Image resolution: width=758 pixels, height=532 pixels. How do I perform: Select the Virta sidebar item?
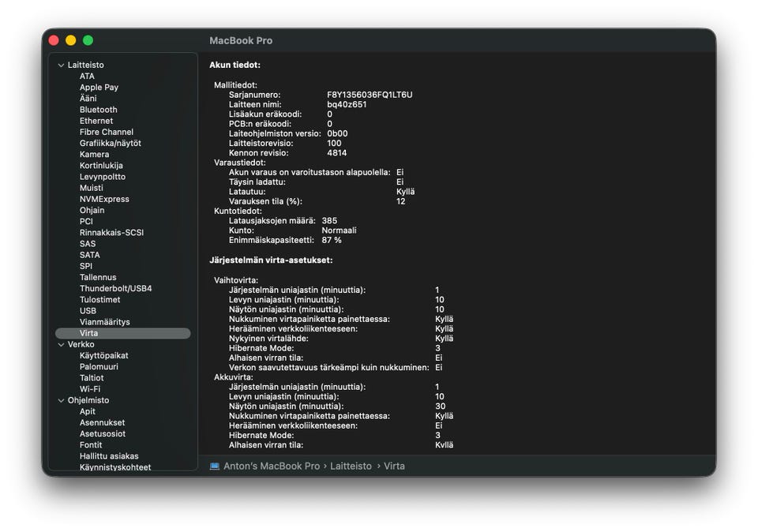point(88,334)
